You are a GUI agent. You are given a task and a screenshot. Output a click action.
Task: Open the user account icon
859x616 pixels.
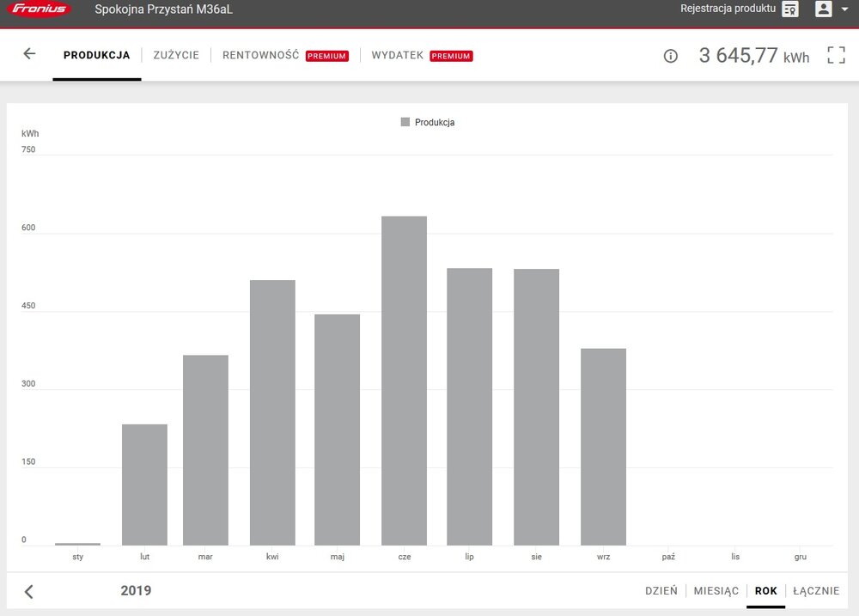tap(823, 9)
